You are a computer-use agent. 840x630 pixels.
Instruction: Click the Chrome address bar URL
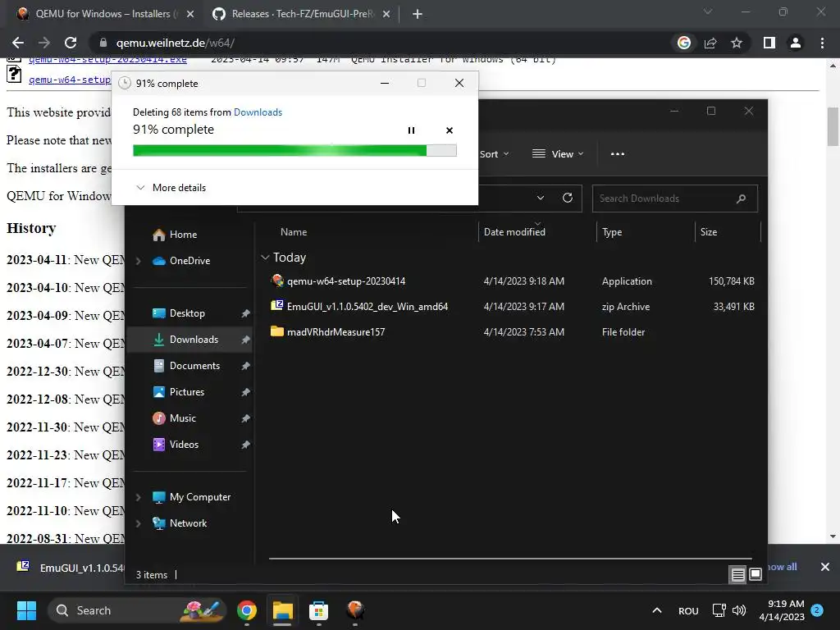pyautogui.click(x=176, y=43)
